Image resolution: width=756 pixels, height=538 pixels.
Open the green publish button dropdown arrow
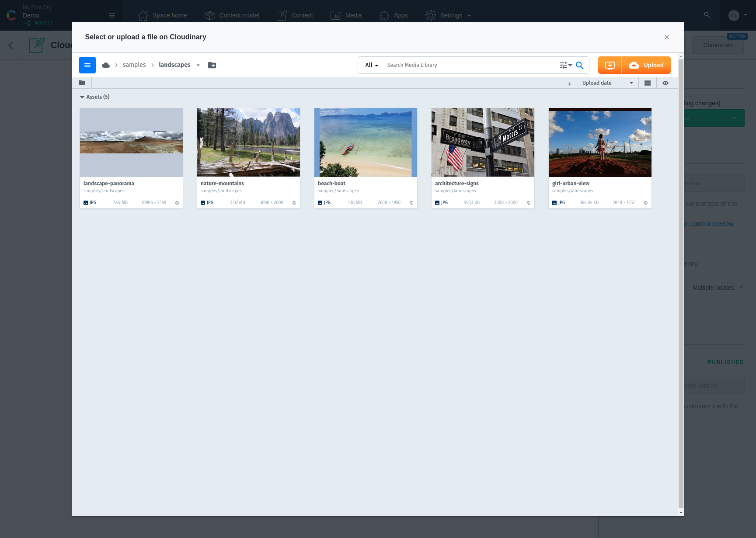734,118
